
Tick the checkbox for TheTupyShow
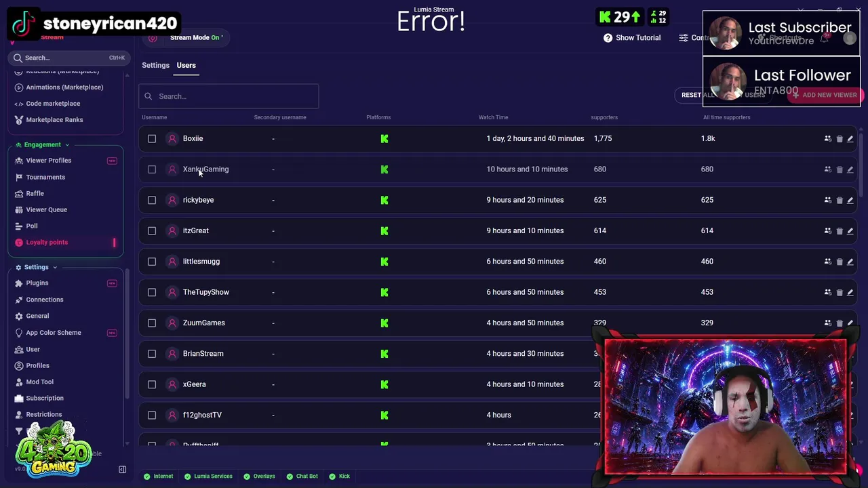click(x=152, y=292)
